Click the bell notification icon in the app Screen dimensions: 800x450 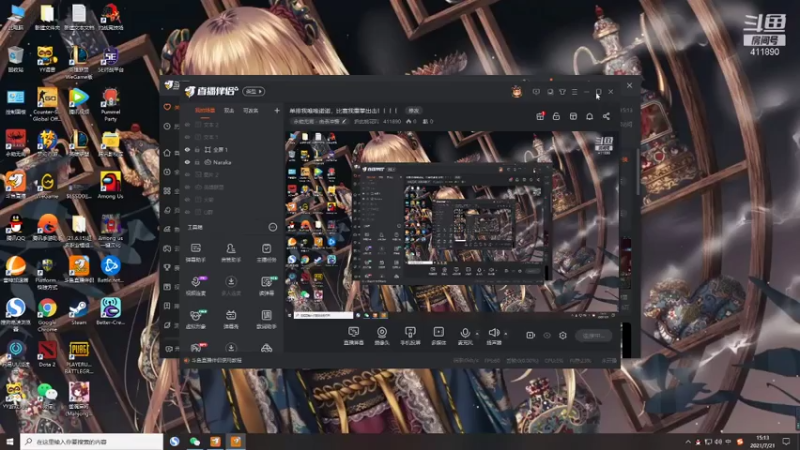click(x=589, y=116)
